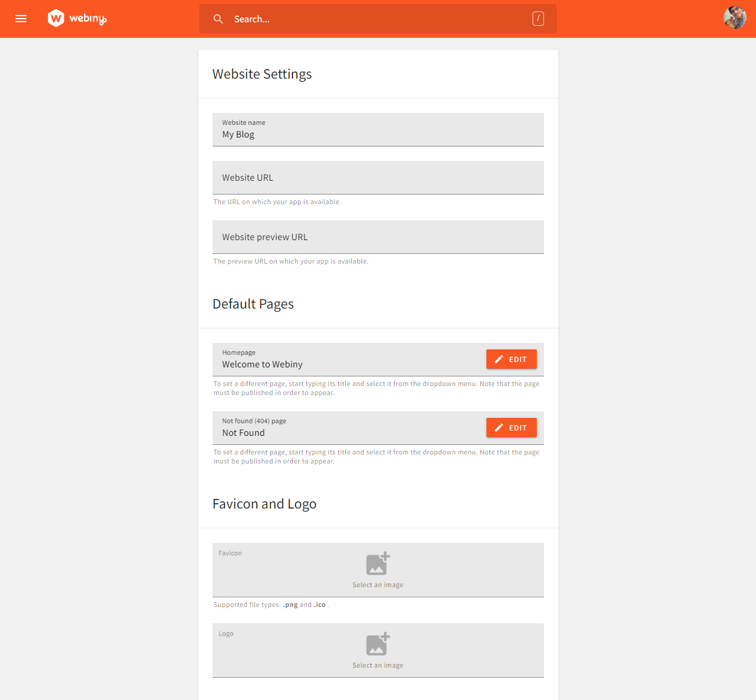Viewport: 756px width, 700px height.
Task: Click the image placeholder icon in the Logo area
Action: click(378, 644)
